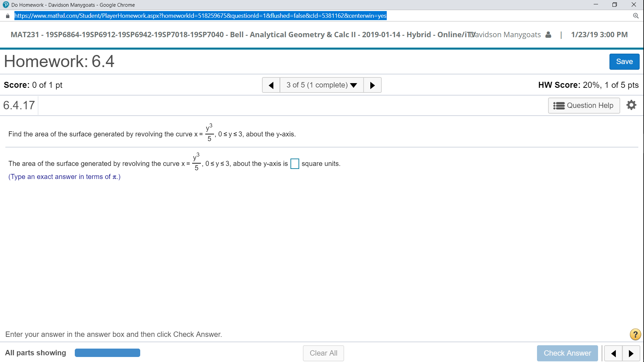Open Question Help panel
This screenshot has height=362, width=644.
tap(585, 105)
